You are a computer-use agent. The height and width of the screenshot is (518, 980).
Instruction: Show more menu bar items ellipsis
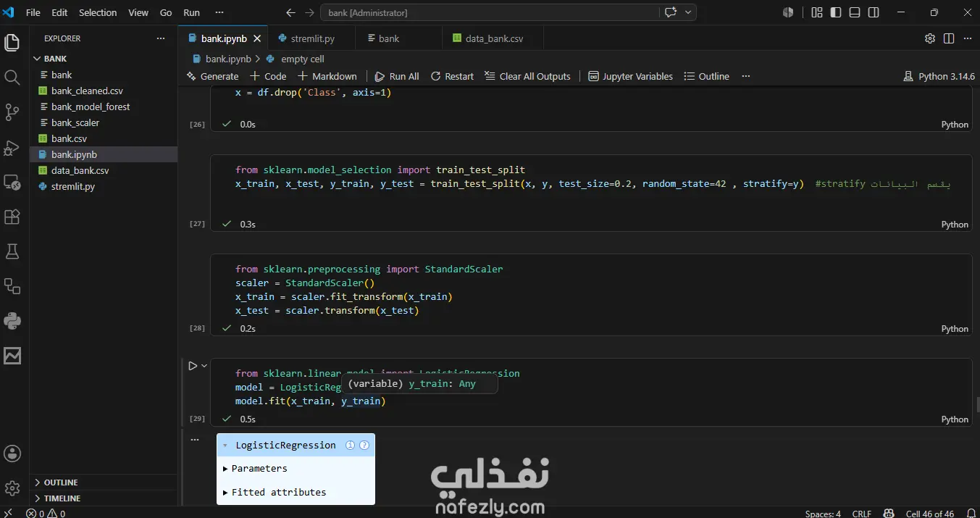click(219, 12)
